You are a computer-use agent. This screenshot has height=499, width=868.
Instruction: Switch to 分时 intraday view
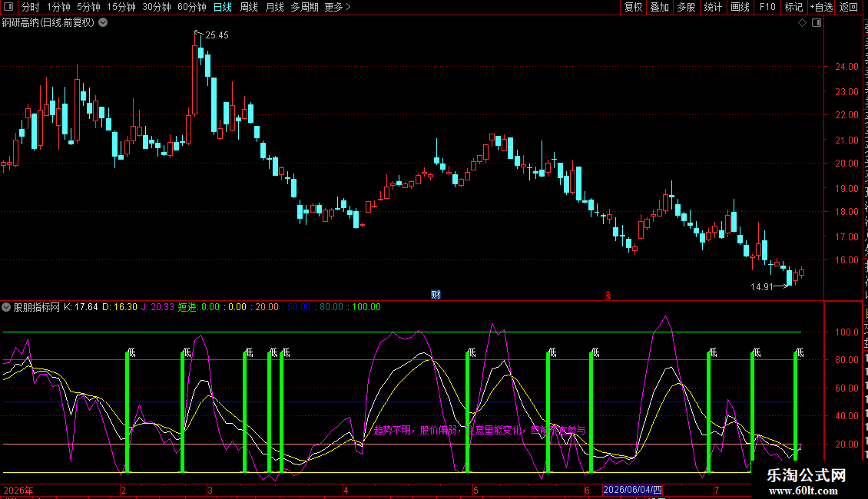click(31, 7)
